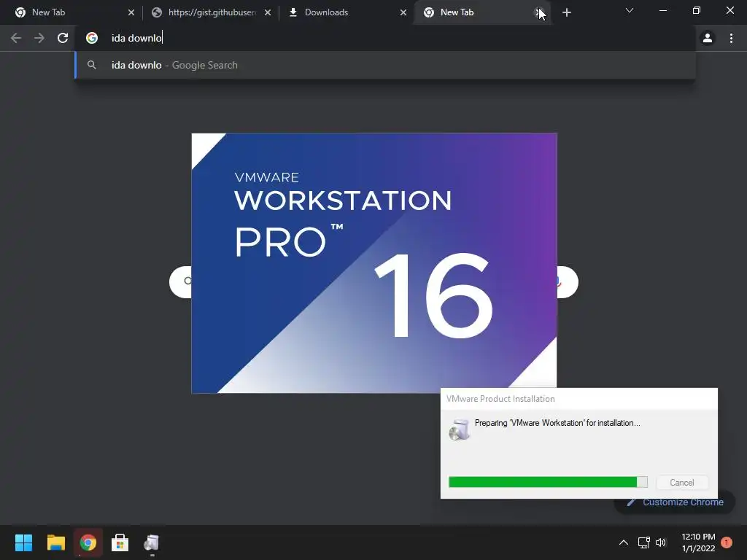Click the VMware installer disc icon
This screenshot has width=747, height=560.
tap(459, 429)
